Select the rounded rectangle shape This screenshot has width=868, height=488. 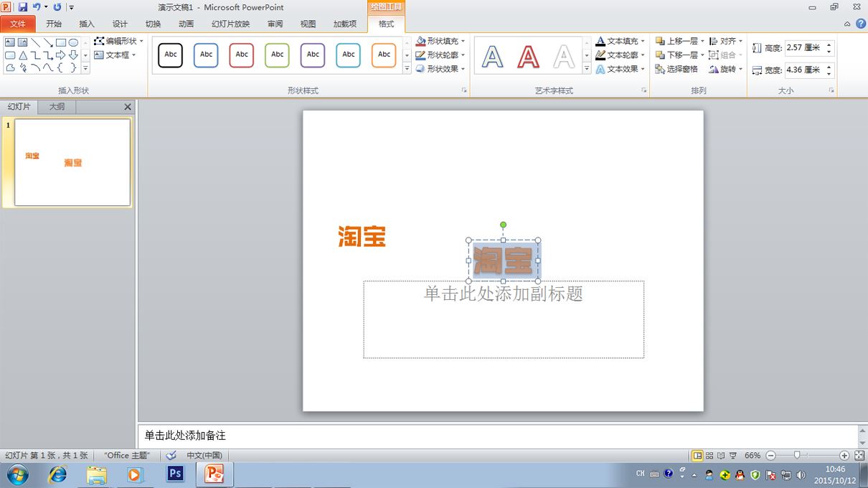[10, 55]
